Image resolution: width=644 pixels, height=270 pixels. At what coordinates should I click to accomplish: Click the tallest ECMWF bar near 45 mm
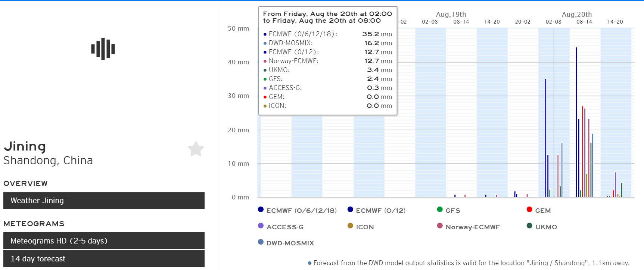[x=576, y=122]
